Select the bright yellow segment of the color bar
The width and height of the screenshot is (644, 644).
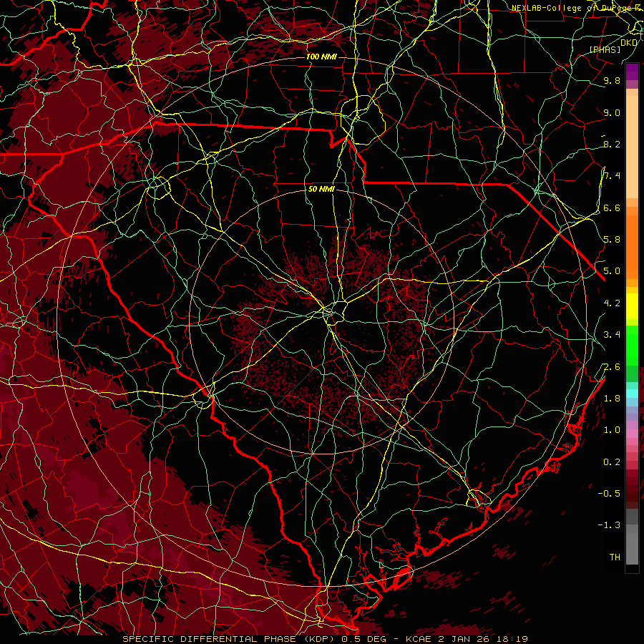(x=632, y=306)
